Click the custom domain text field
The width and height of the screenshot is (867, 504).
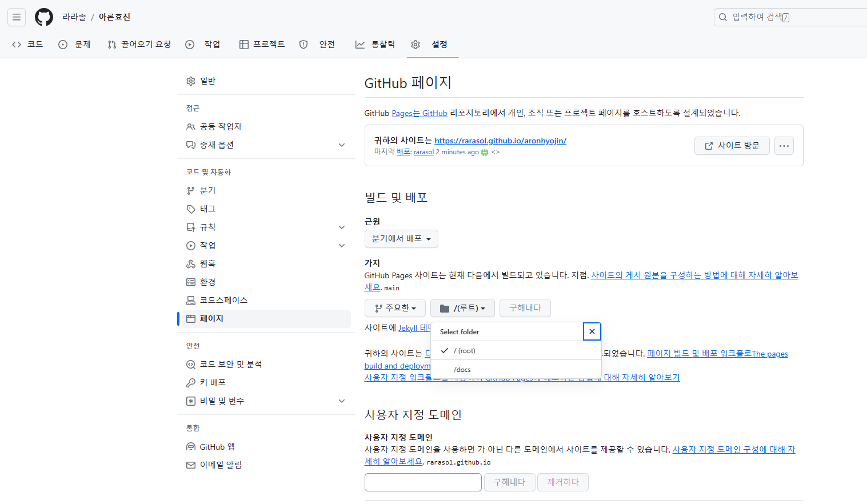click(x=423, y=482)
